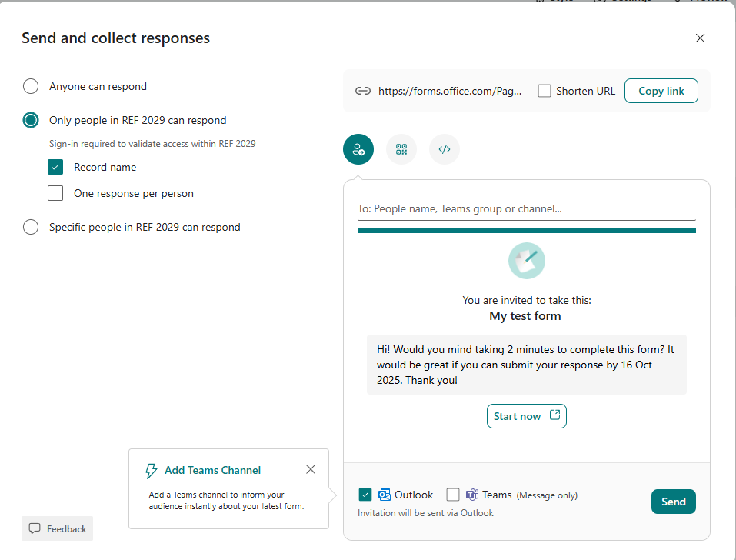Choose Specific people in REF 2029 option
The width and height of the screenshot is (736, 560).
31,227
